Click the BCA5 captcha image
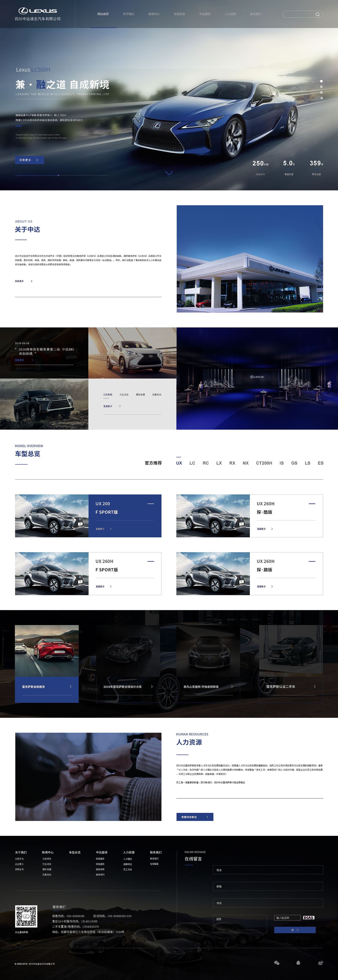Image resolution: width=338 pixels, height=980 pixels. tap(308, 918)
